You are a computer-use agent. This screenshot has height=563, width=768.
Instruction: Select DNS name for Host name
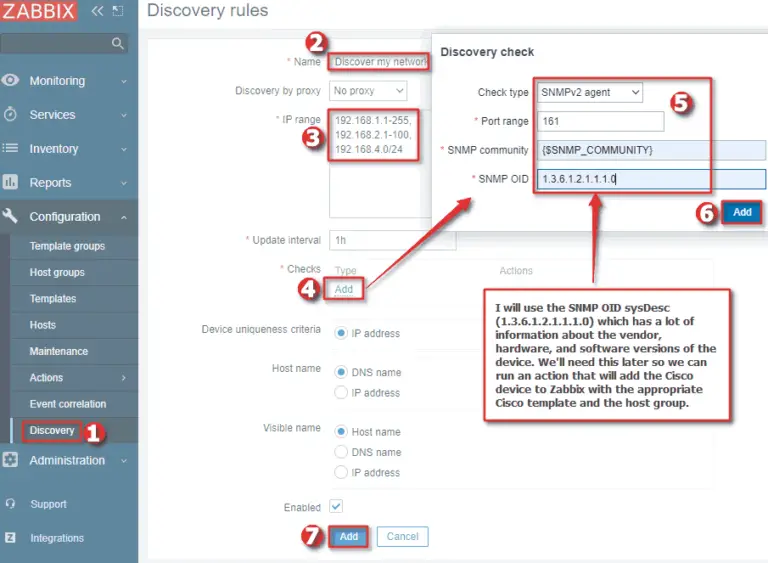tap(341, 372)
